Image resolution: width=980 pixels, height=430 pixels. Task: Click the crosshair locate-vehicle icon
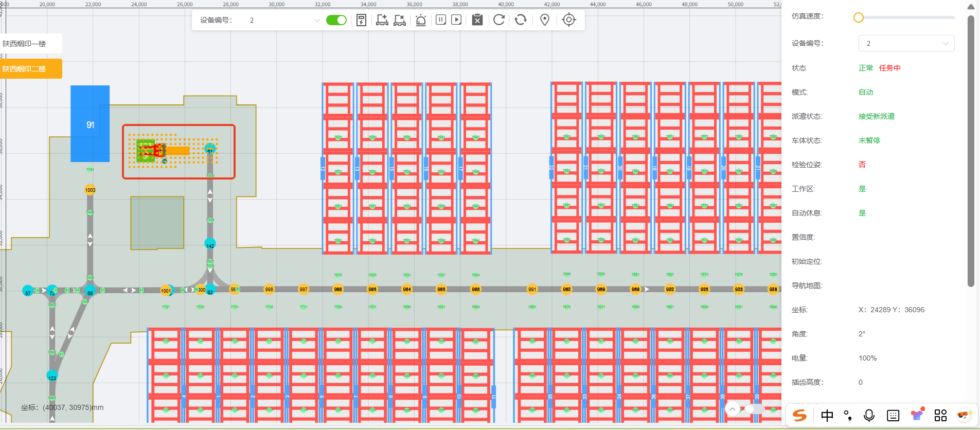click(569, 20)
